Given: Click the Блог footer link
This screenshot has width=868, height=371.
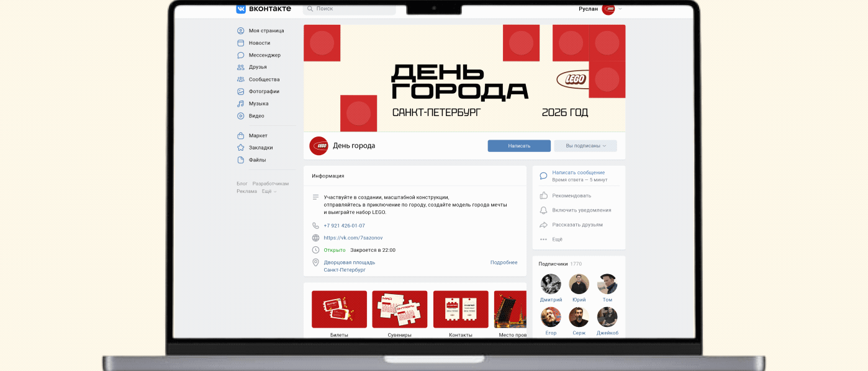Looking at the screenshot, I should point(242,184).
